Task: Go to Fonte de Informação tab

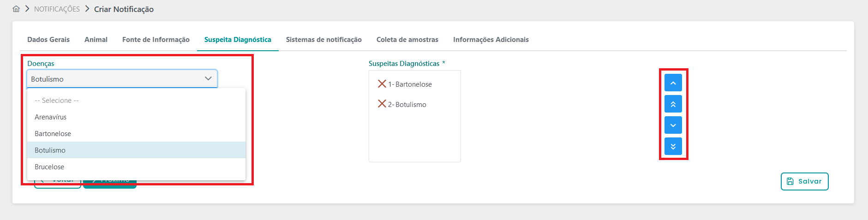Action: [156, 40]
